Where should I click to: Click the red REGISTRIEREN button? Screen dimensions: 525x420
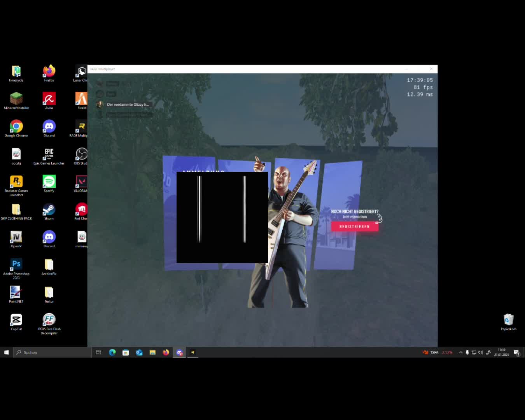355,226
